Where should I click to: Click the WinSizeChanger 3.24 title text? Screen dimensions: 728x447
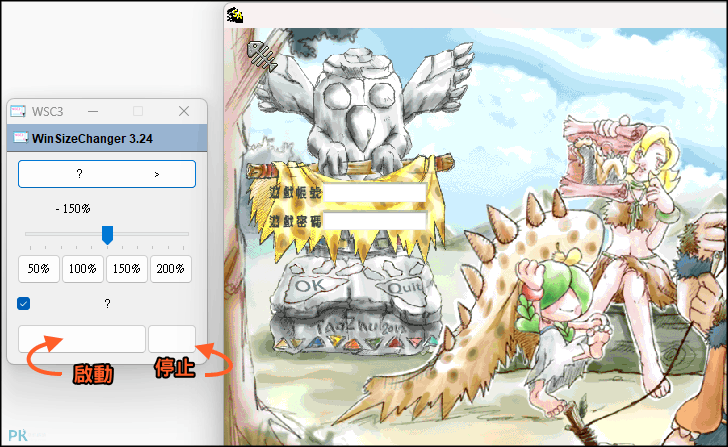coord(92,138)
